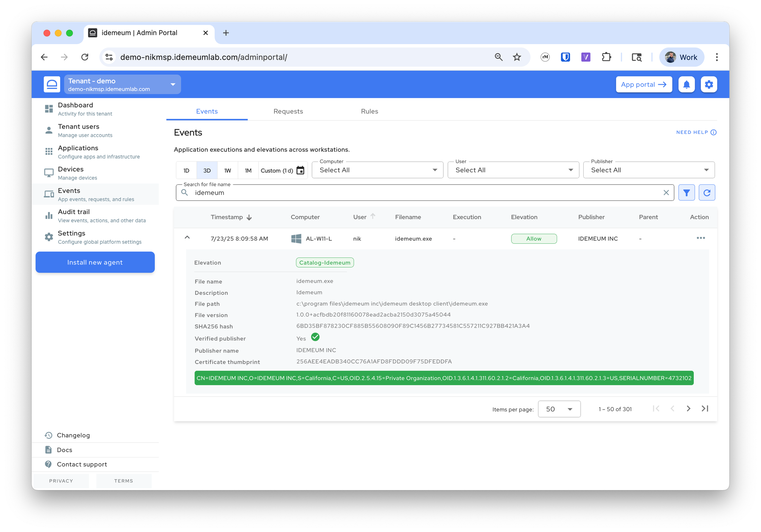Click Install new agent button
Image resolution: width=761 pixels, height=532 pixels.
95,262
